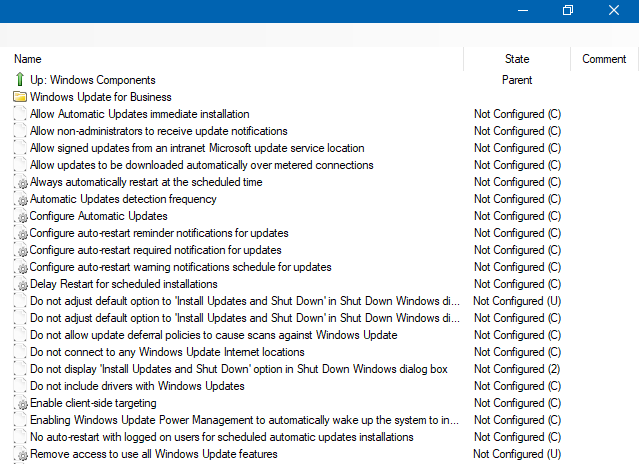Click the gear icon beside Configure Automatic Updates
The height and width of the screenshot is (464, 639).
click(x=22, y=217)
